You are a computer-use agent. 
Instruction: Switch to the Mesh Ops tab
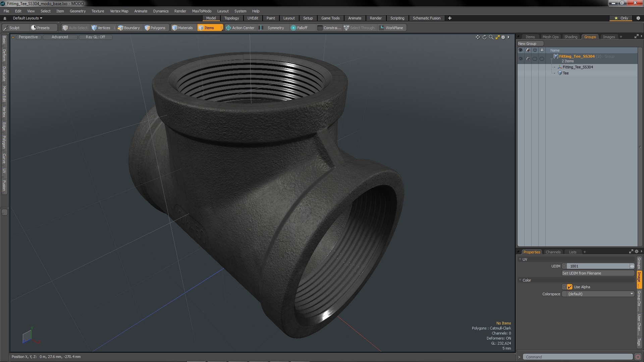[550, 37]
